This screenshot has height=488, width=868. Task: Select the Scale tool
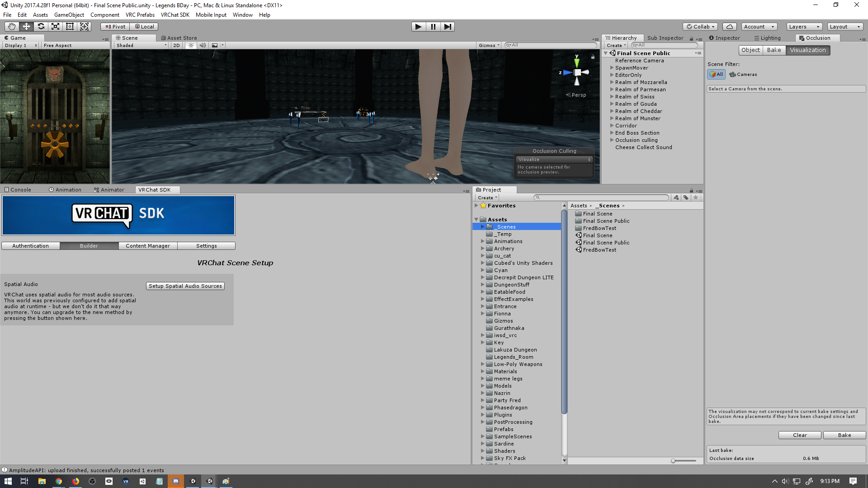(55, 27)
